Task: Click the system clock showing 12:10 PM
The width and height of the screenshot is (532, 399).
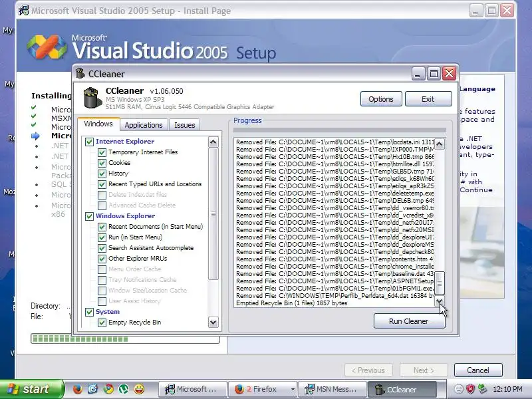Action: click(x=507, y=389)
